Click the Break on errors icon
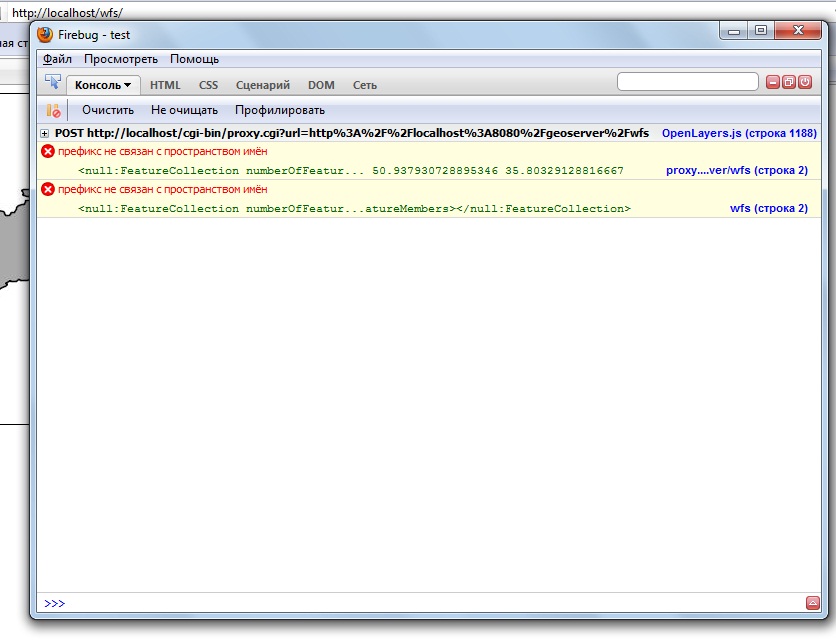Viewport: 836px width, 644px height. click(54, 110)
